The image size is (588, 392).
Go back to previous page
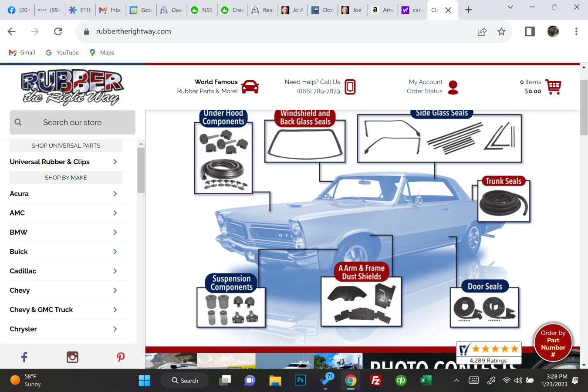[x=12, y=31]
